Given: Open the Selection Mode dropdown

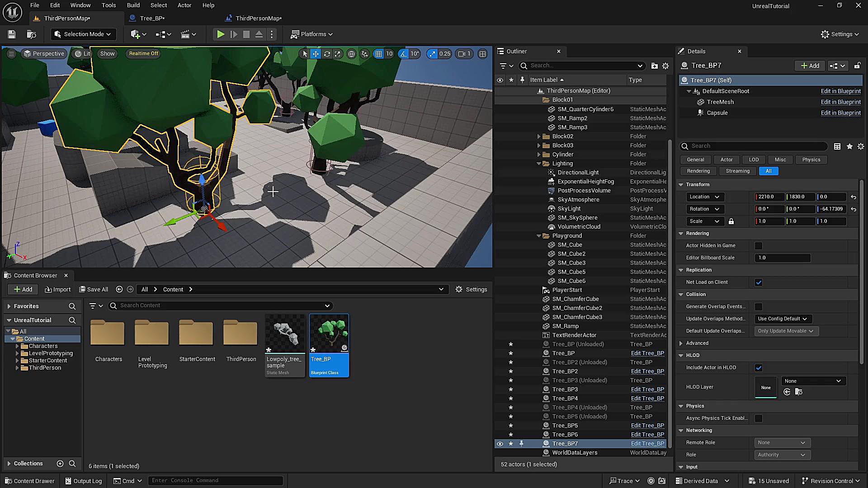Looking at the screenshot, I should tap(83, 34).
